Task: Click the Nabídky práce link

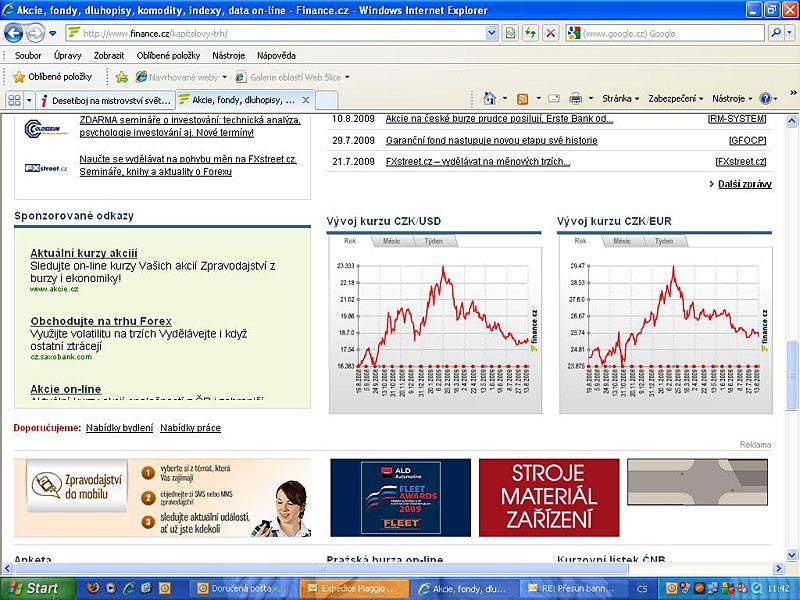Action: 190,428
